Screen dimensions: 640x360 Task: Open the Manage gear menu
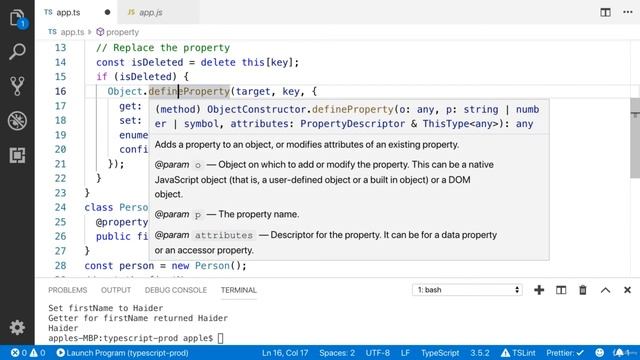click(17, 327)
